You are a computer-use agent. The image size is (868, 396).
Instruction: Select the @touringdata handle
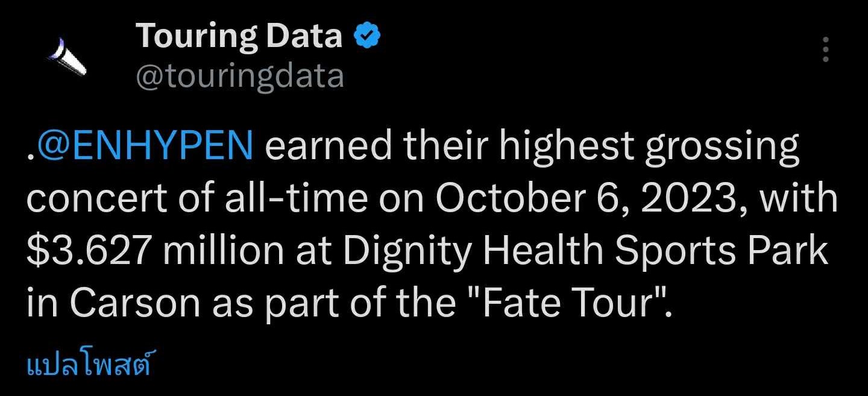[x=240, y=77]
